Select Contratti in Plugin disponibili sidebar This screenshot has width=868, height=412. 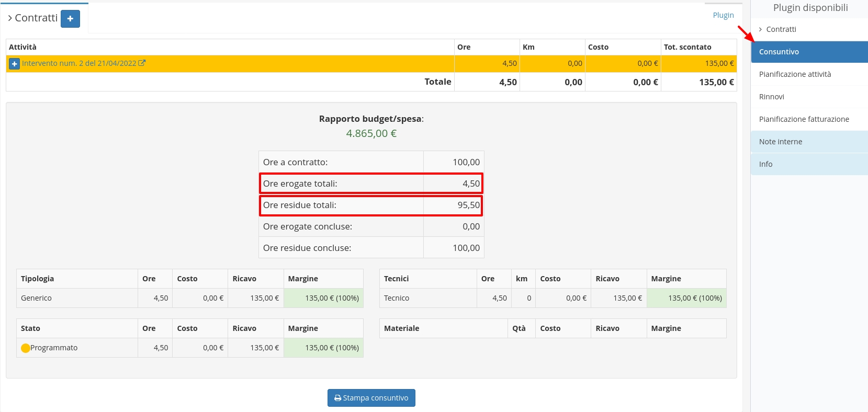(x=781, y=29)
